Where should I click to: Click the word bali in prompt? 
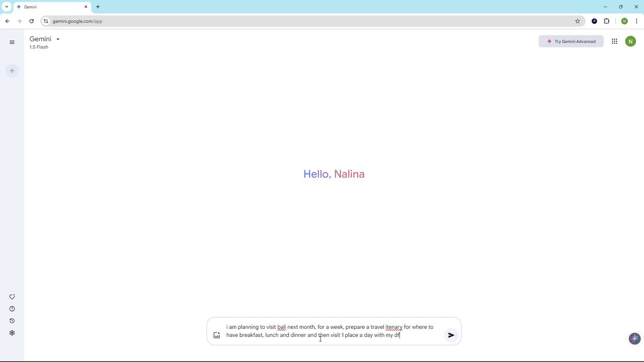tap(281, 327)
